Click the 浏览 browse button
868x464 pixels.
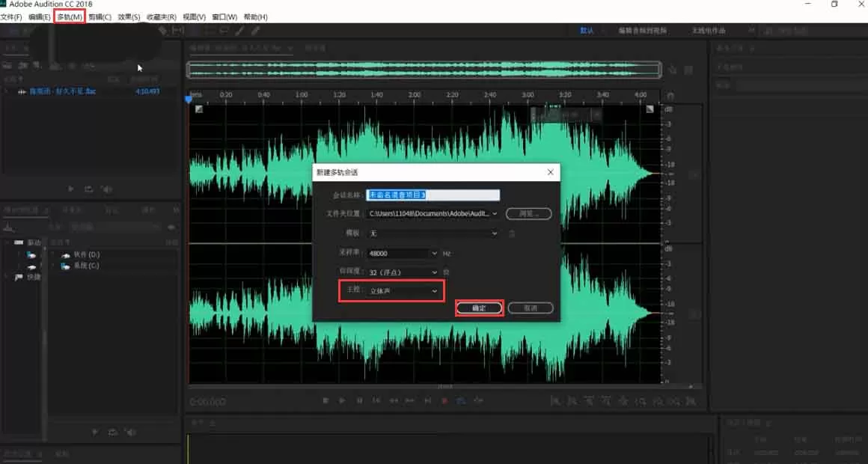tap(529, 213)
